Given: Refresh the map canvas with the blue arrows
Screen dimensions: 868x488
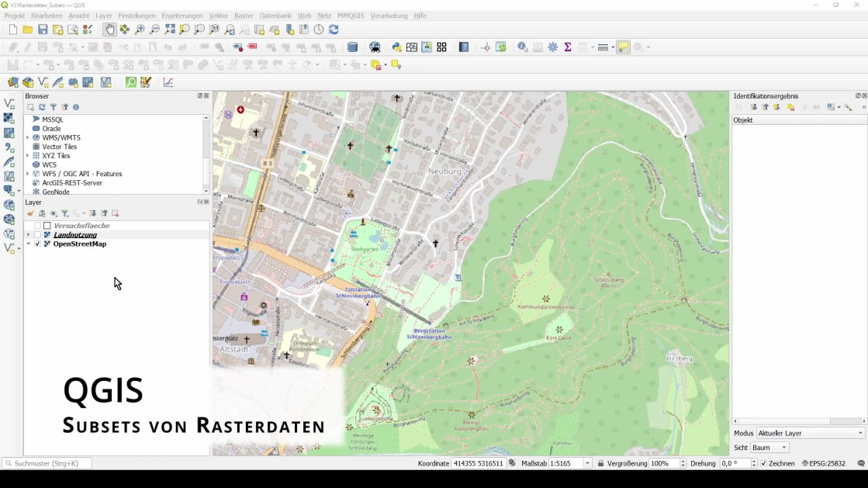Looking at the screenshot, I should [x=334, y=29].
